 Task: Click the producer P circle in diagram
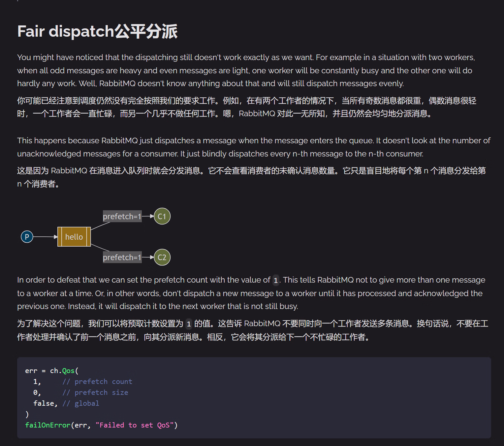click(27, 237)
